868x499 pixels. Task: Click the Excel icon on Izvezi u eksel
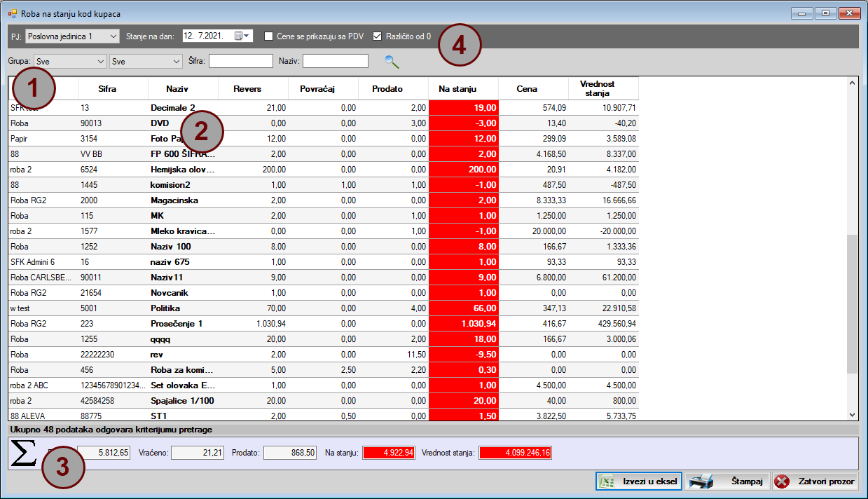[606, 481]
